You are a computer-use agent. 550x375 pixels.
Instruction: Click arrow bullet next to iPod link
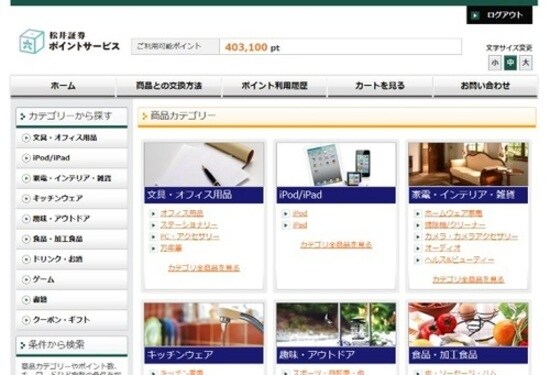coord(286,213)
